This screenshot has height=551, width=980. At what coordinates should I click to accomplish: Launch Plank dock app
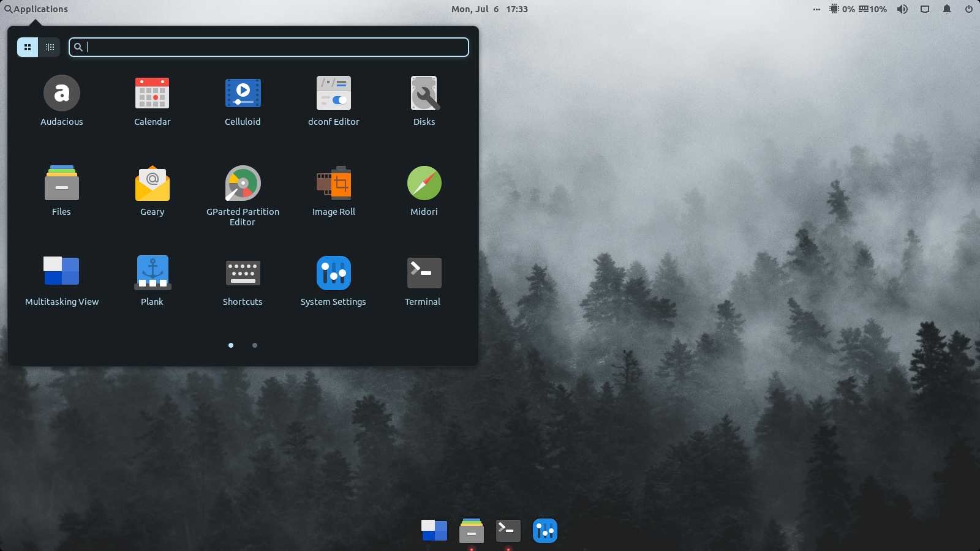(x=152, y=273)
